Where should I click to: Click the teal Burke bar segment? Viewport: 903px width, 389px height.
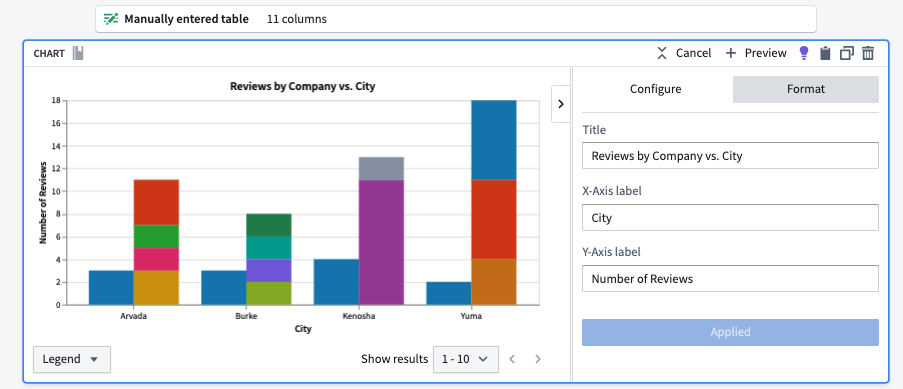(x=269, y=248)
